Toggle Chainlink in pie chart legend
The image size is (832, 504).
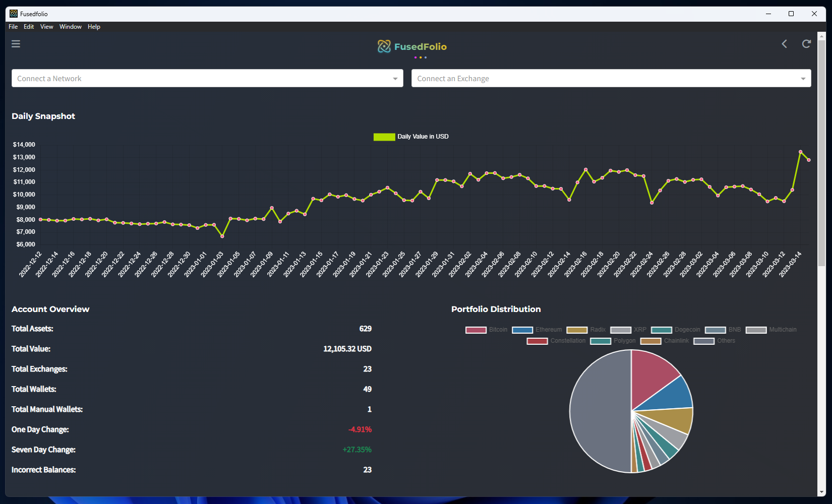(x=665, y=341)
